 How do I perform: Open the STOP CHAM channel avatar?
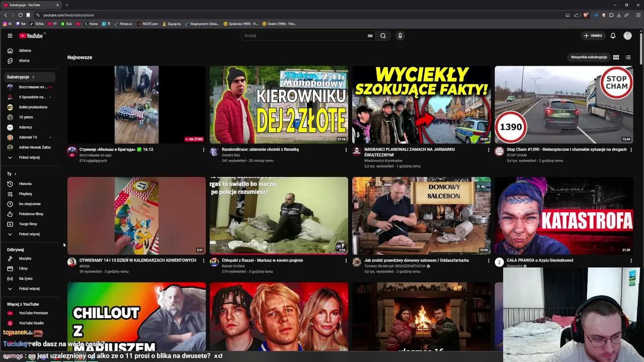499,151
